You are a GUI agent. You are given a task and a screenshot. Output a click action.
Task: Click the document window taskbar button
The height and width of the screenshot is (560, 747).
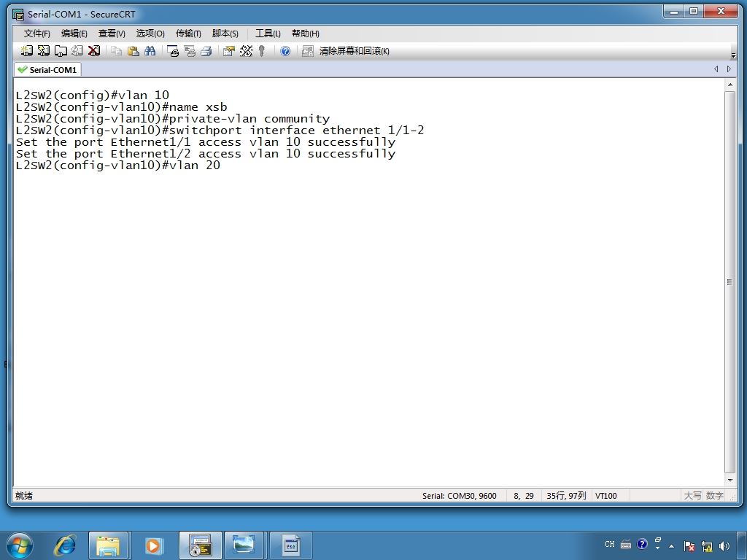(290, 545)
